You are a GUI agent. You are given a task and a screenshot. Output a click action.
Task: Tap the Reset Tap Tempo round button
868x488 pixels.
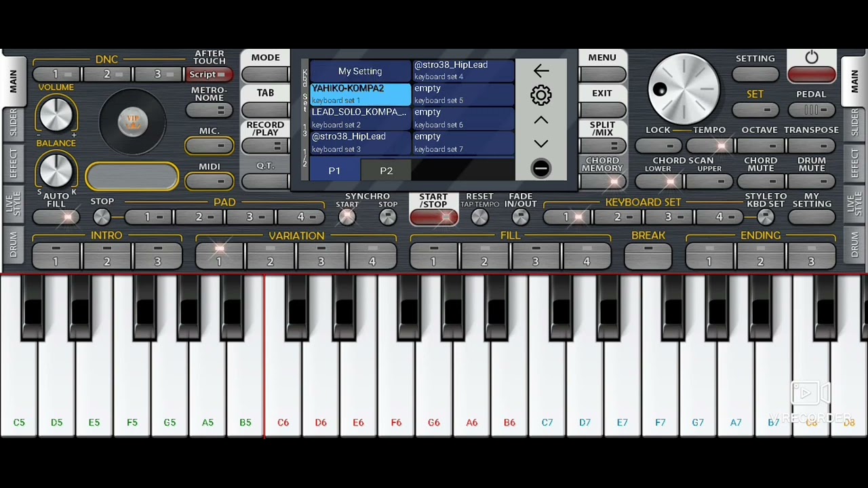[479, 217]
